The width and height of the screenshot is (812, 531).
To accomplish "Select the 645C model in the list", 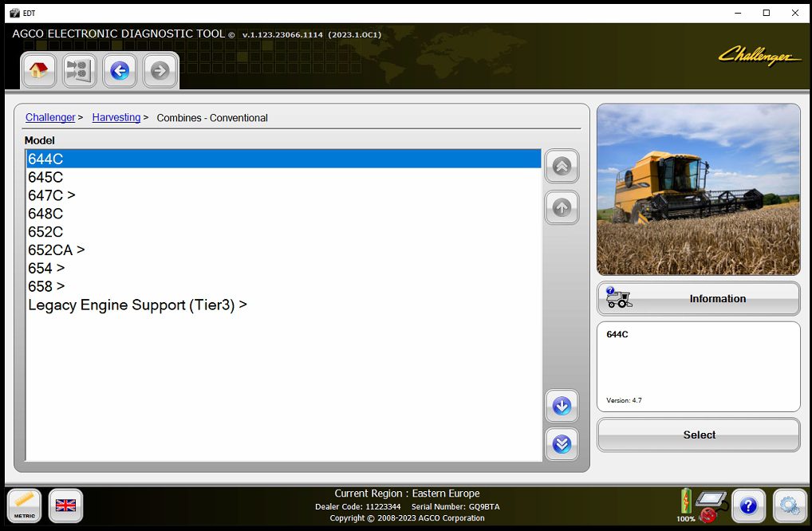I will tap(45, 177).
